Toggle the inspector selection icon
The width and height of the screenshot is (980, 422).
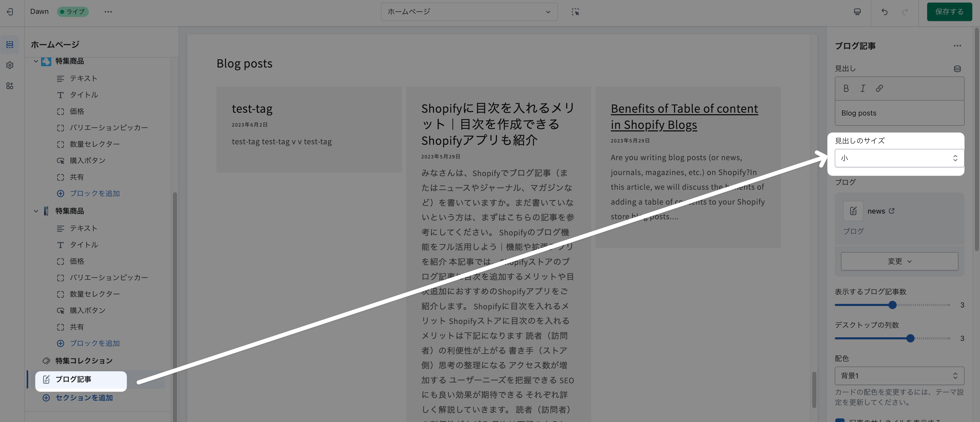coord(575,12)
